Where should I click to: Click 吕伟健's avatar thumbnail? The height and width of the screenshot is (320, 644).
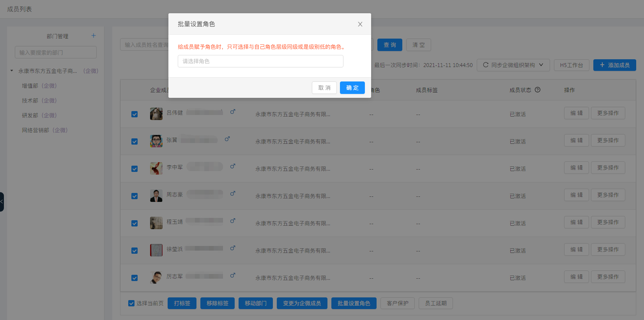click(x=156, y=114)
